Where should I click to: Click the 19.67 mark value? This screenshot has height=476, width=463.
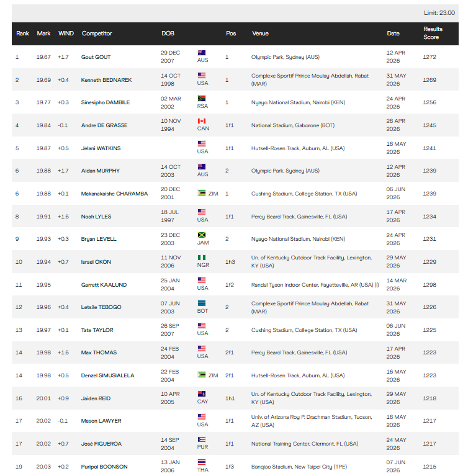[x=43, y=57]
